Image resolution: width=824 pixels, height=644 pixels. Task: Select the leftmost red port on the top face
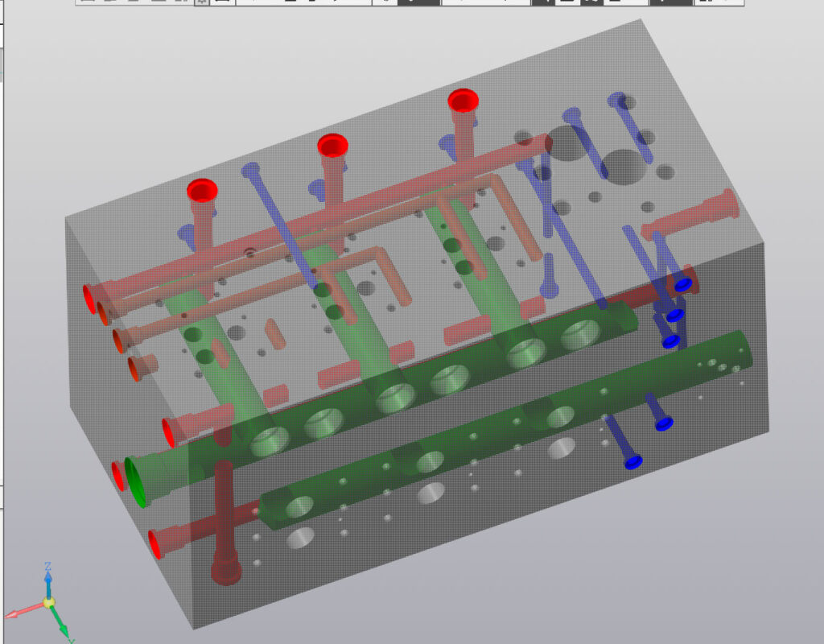click(x=202, y=191)
